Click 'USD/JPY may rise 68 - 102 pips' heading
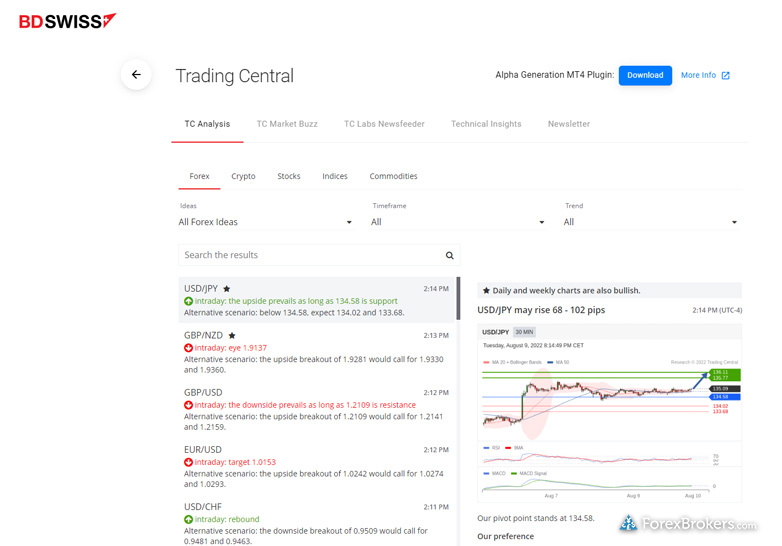 541,310
